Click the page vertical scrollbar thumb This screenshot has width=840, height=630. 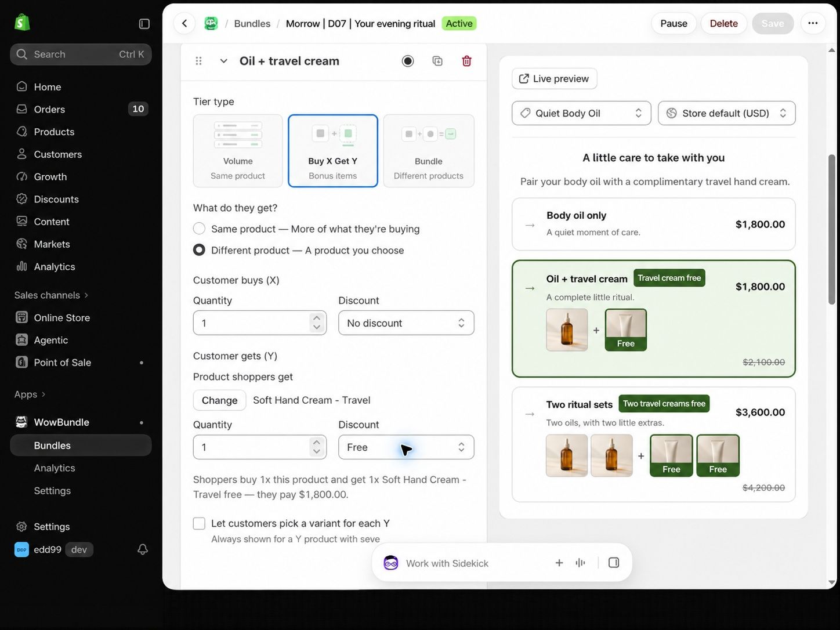[832, 229]
